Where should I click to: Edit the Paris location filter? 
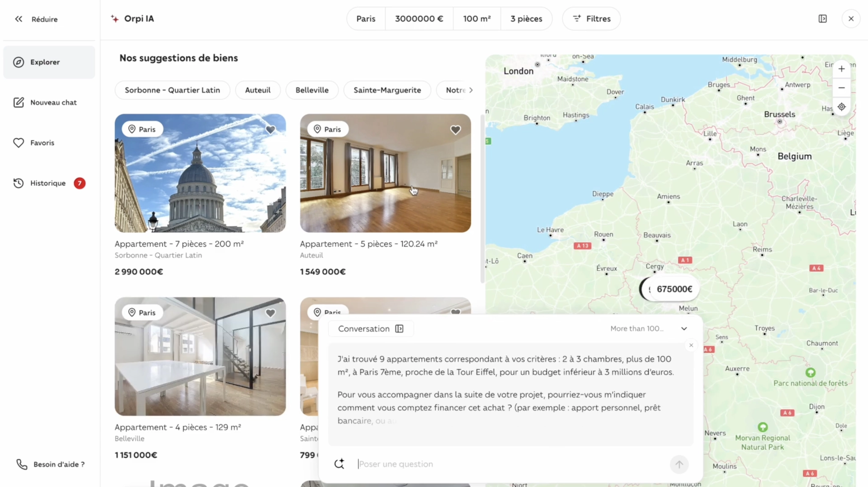366,19
